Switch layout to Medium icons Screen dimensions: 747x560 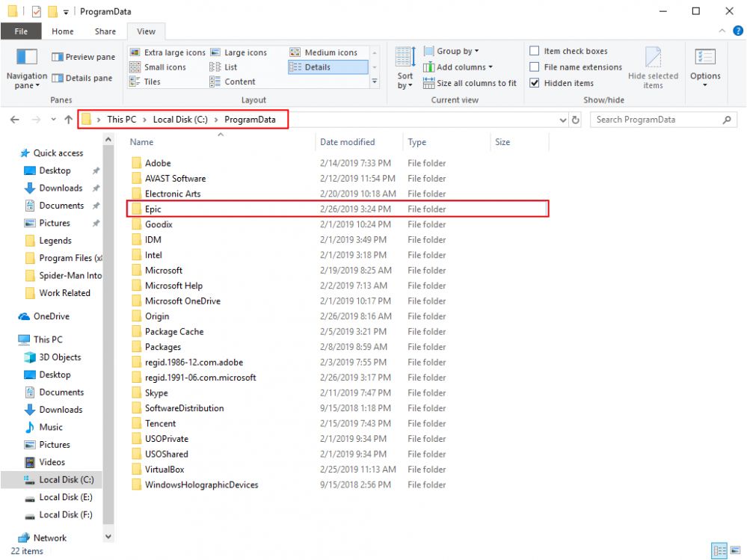[x=324, y=52]
